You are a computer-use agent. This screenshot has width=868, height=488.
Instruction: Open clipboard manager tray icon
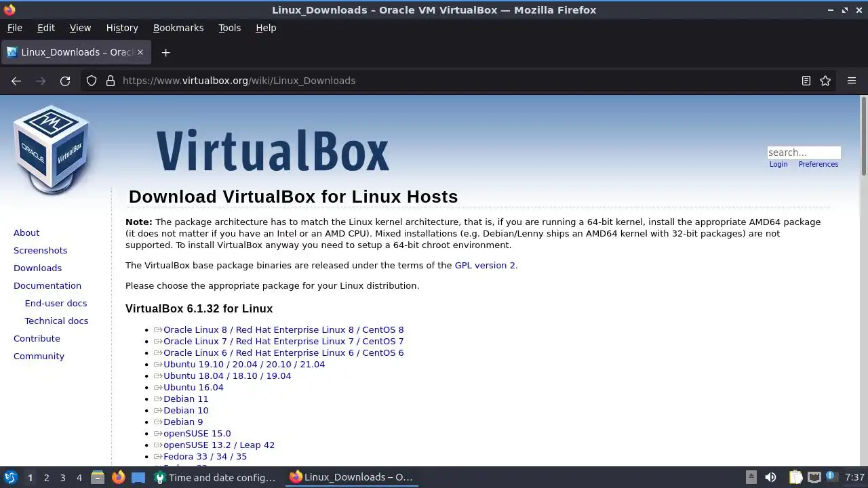(x=795, y=477)
